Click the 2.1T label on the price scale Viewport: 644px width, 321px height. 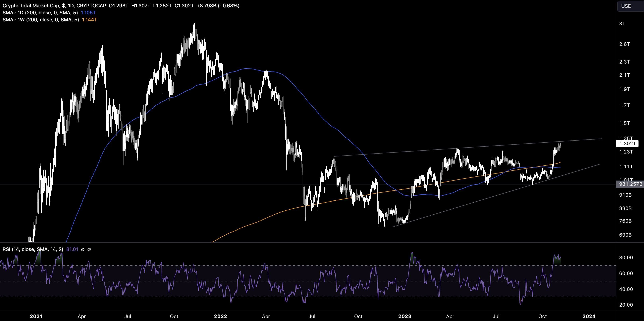coord(624,75)
